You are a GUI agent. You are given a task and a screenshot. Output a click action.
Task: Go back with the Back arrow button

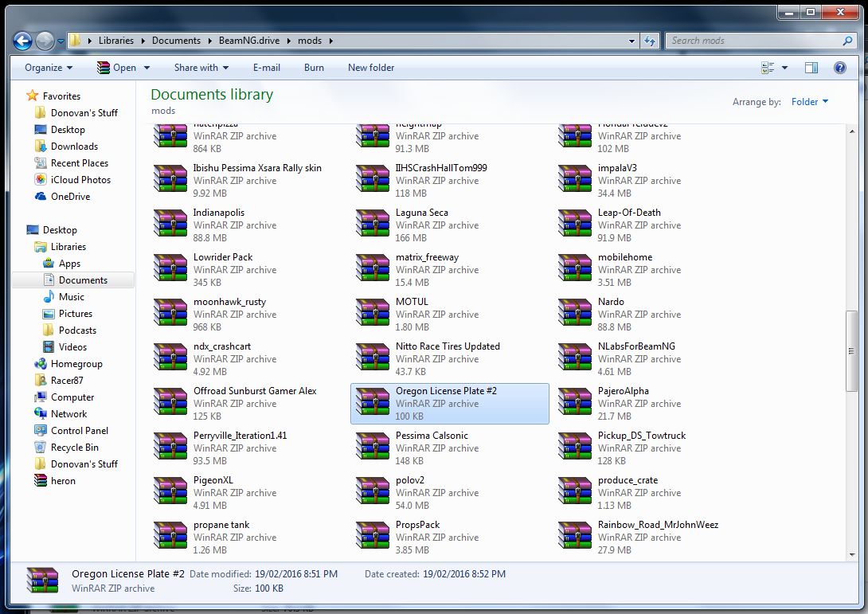(x=22, y=41)
